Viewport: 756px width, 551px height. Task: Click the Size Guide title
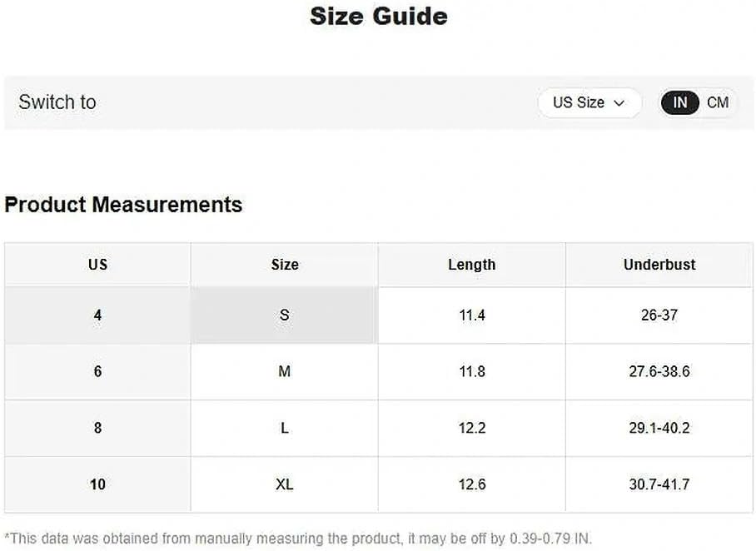click(x=379, y=17)
